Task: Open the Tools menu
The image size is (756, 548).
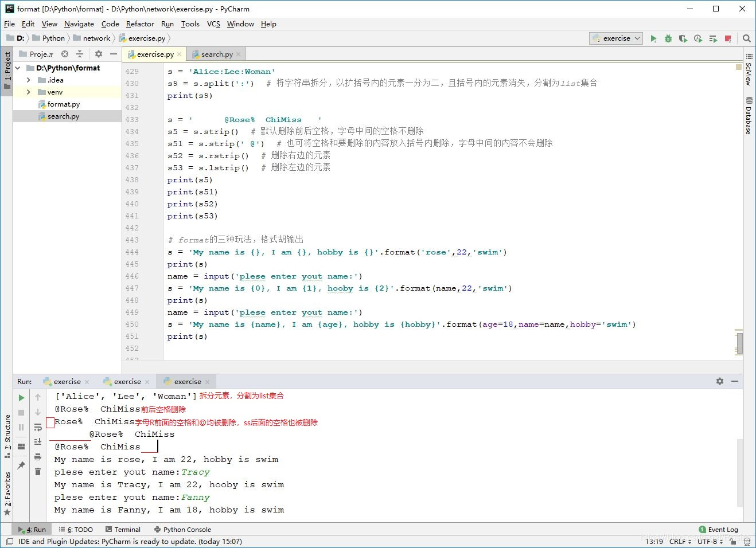Action: [190, 24]
